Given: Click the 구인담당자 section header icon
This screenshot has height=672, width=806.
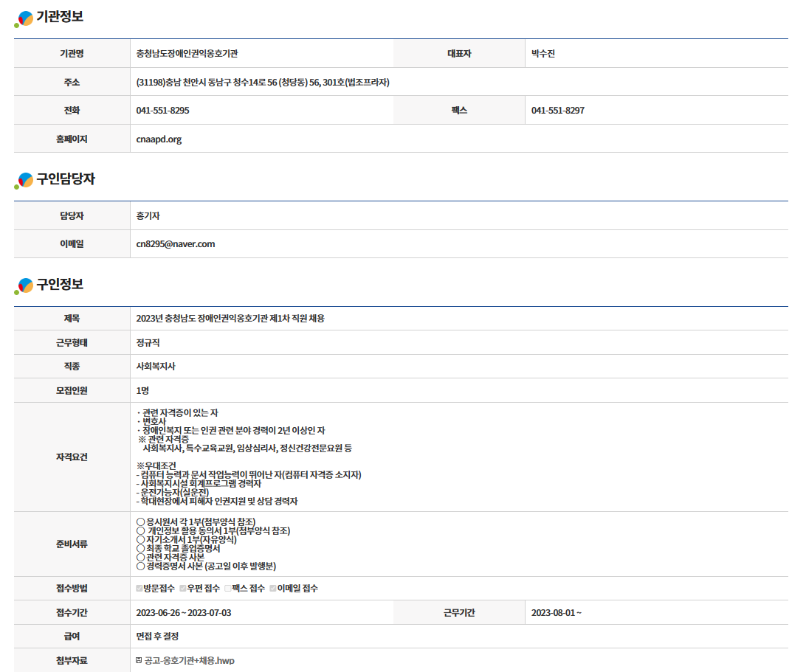Looking at the screenshot, I should (24, 180).
